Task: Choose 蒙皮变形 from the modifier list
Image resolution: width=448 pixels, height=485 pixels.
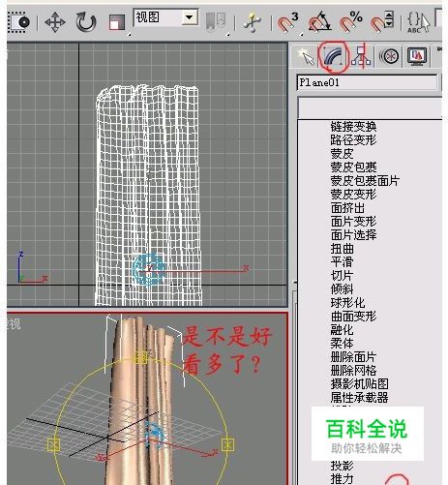Action: (353, 194)
